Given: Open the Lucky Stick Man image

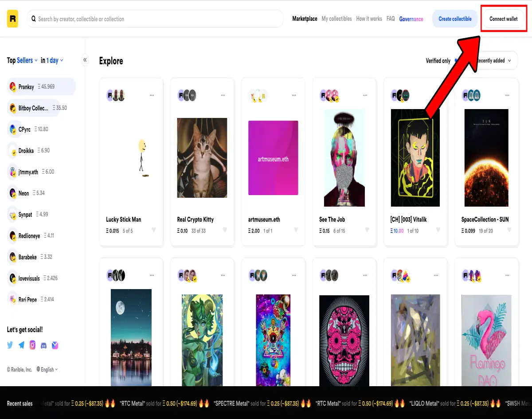Looking at the screenshot, I should 131,158.
